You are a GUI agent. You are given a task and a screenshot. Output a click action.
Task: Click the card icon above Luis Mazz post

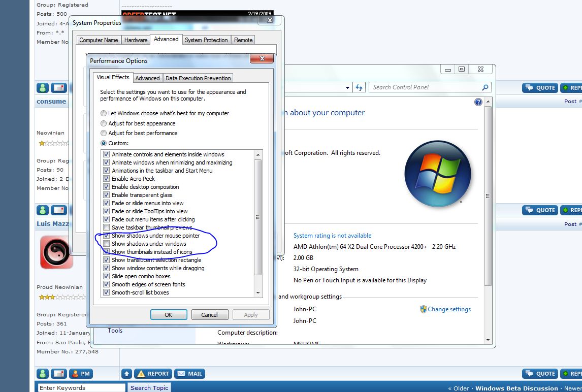pos(58,210)
